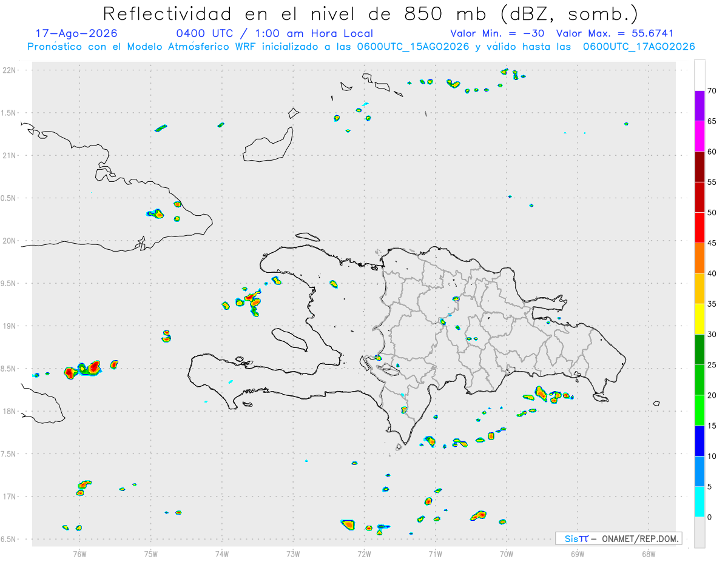Click the bright green 15–20 dBZ colorbar segment

(x=699, y=410)
